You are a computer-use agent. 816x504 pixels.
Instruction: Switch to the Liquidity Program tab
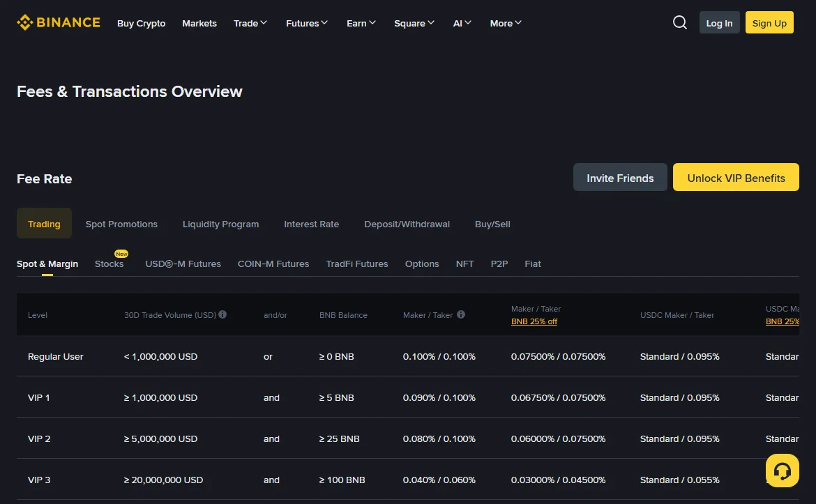[220, 224]
